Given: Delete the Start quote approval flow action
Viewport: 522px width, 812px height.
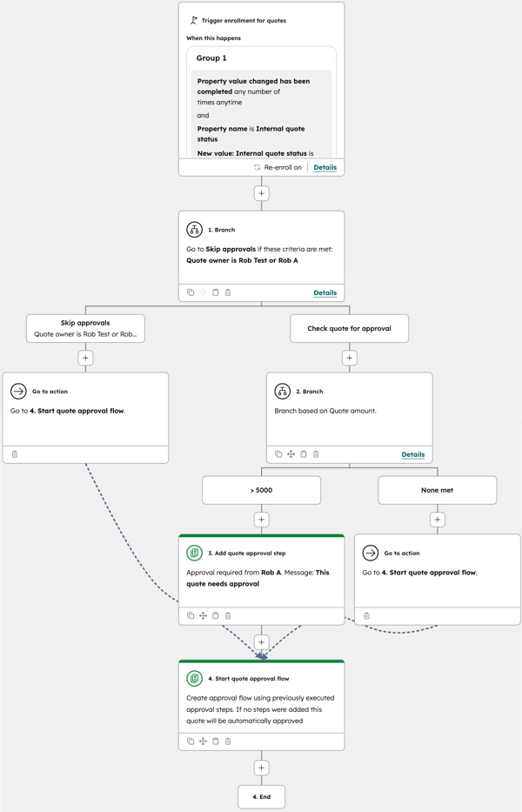Looking at the screenshot, I should 228,742.
